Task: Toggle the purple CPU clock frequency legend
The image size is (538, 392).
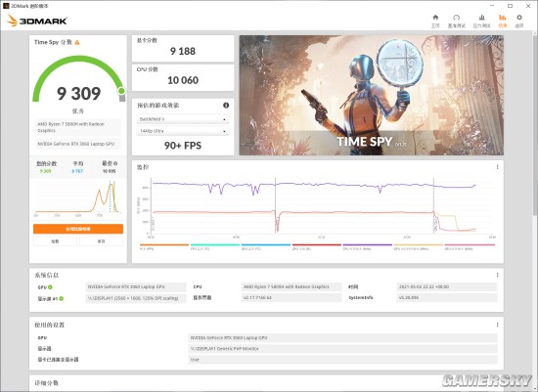Action: click(367, 247)
